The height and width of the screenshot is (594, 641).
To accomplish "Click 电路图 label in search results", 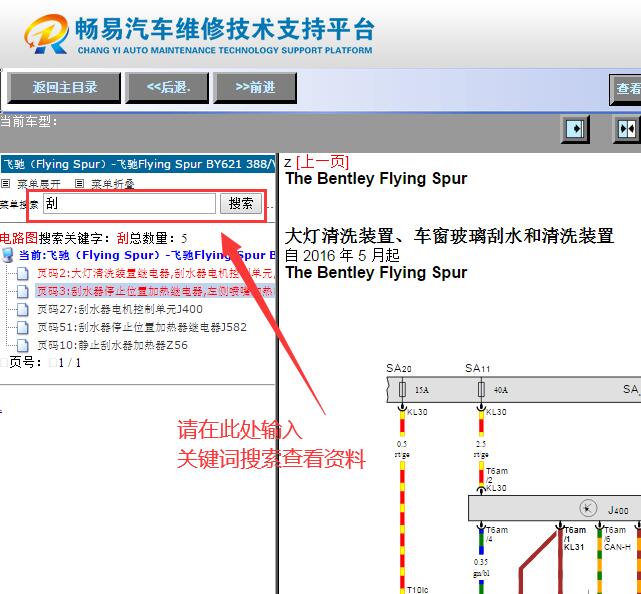I will pos(19,238).
